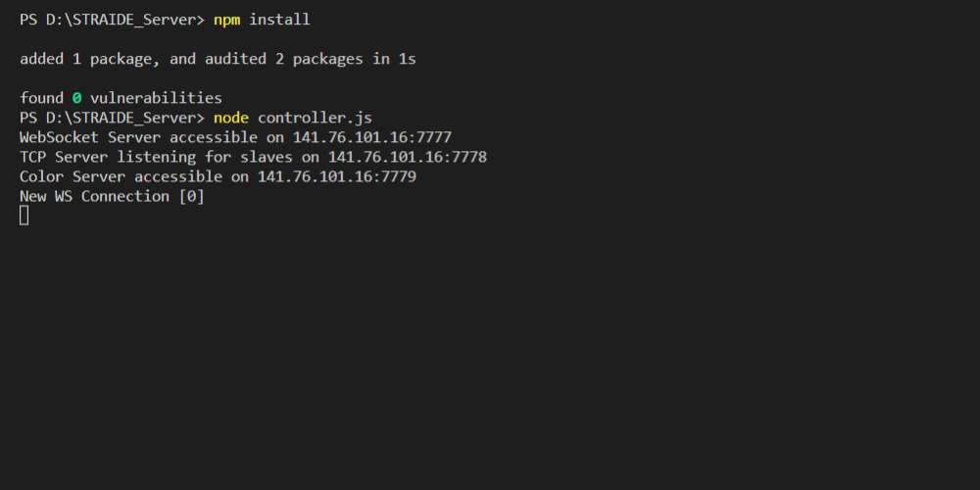Click the terminal cursor block
The width and height of the screenshot is (980, 490).
pos(24,216)
